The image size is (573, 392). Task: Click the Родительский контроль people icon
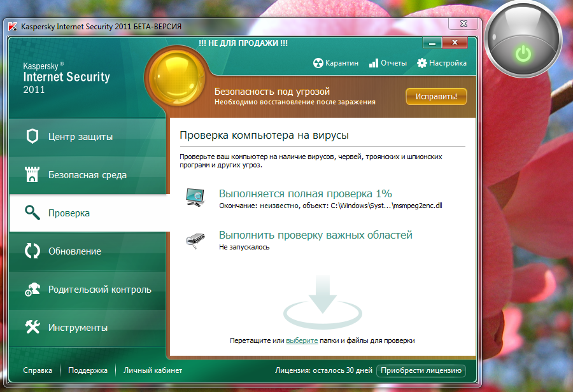tap(32, 289)
